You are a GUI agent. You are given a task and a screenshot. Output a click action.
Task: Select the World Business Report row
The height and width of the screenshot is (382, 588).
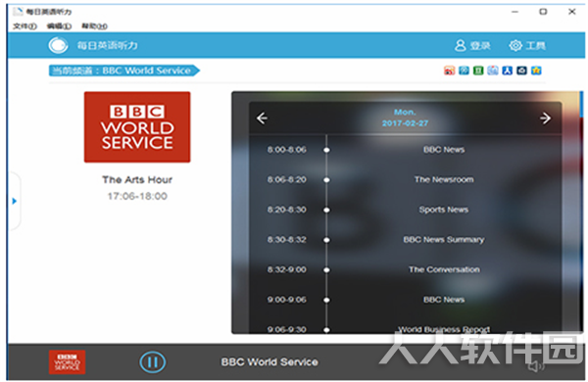tap(405, 328)
